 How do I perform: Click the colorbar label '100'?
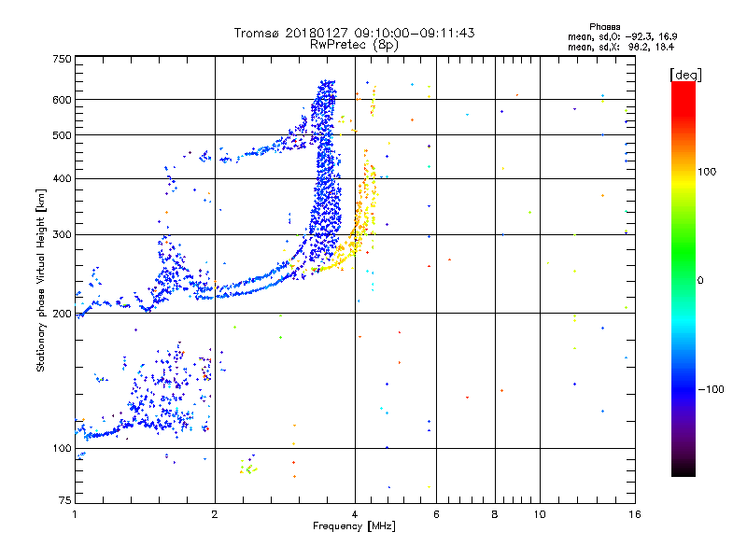click(x=707, y=172)
